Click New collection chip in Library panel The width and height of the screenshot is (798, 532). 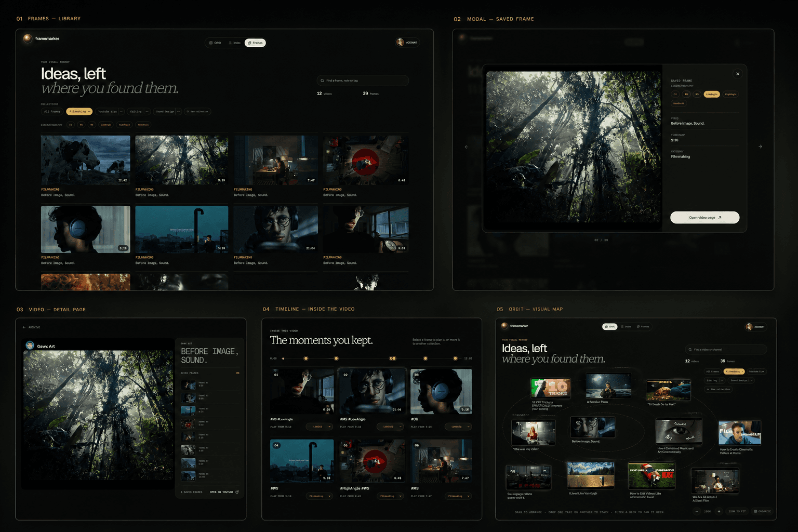pyautogui.click(x=197, y=111)
